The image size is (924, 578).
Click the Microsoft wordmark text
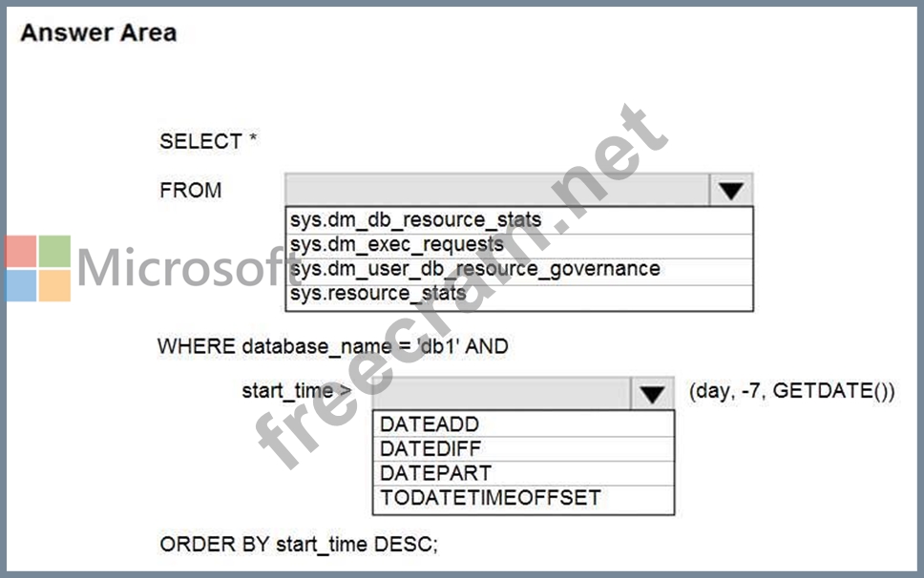click(x=177, y=268)
